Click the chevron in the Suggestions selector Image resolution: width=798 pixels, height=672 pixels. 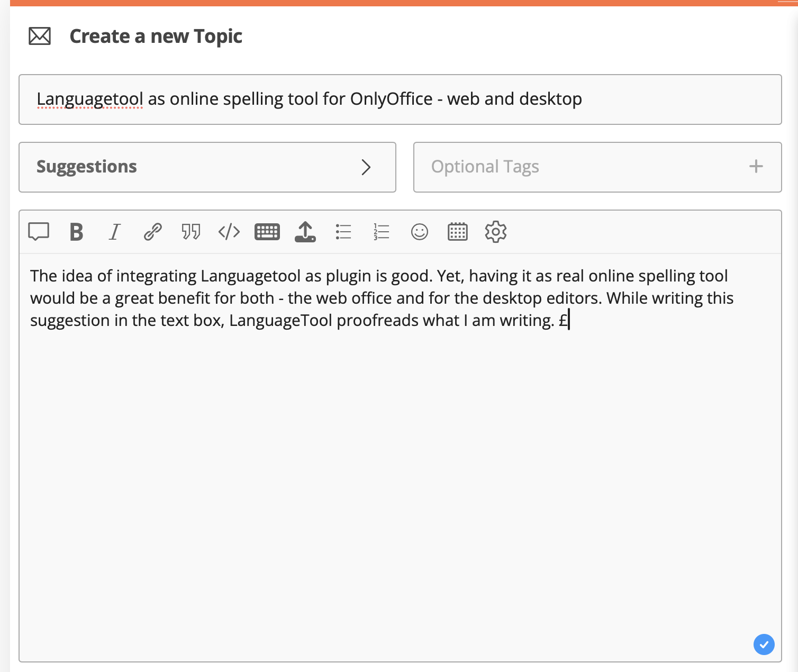[366, 167]
